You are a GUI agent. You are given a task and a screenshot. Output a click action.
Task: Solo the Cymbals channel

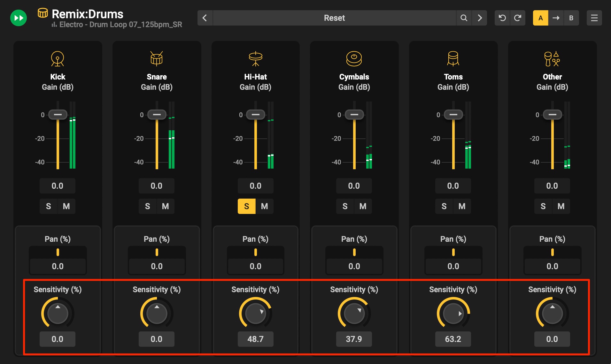[345, 206]
